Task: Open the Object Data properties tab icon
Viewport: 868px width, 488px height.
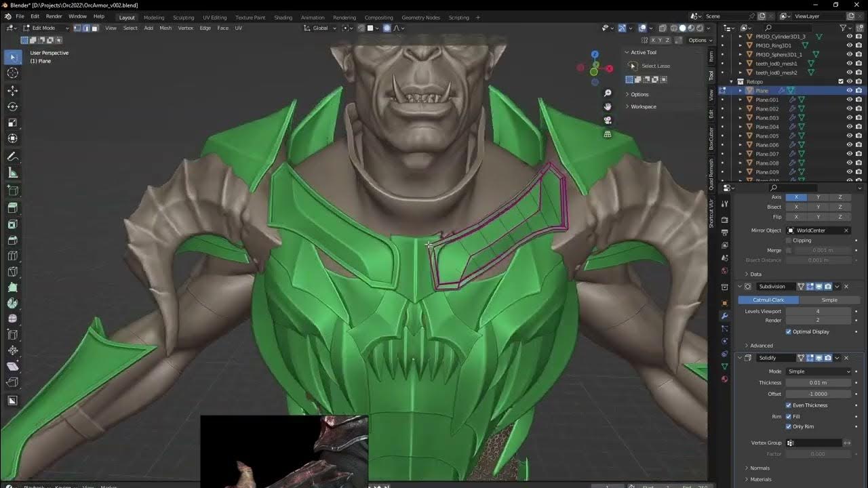Action: point(725,366)
